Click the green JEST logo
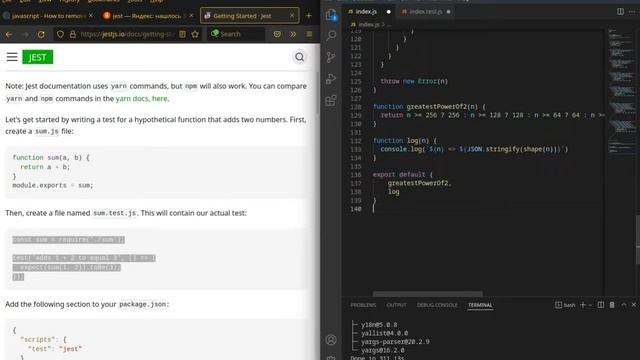The image size is (640, 360). [x=38, y=57]
